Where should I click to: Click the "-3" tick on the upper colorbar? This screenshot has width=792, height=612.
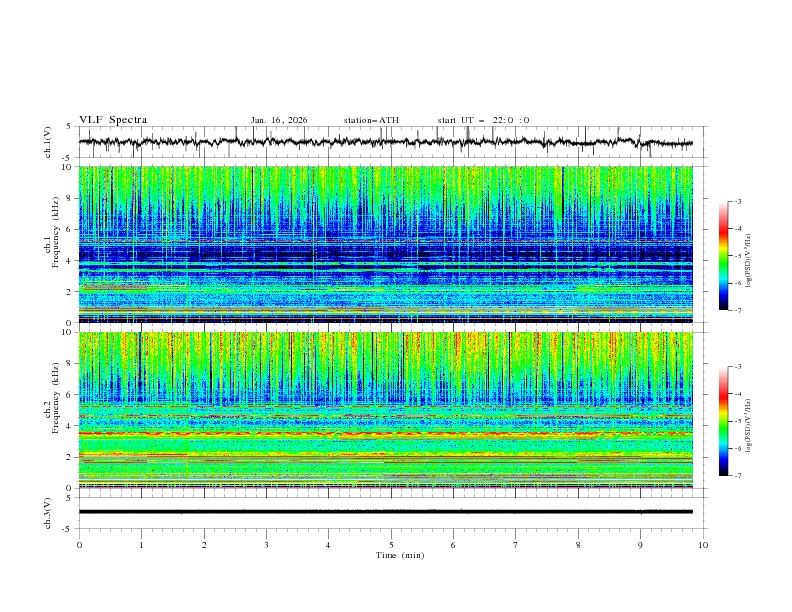click(737, 201)
